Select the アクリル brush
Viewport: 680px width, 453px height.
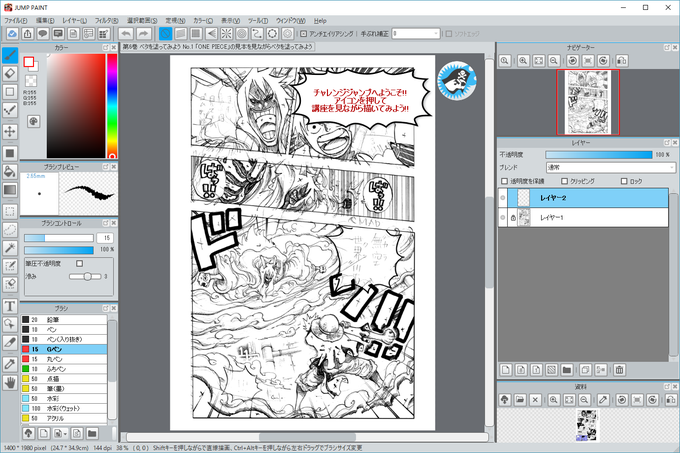pos(64,418)
